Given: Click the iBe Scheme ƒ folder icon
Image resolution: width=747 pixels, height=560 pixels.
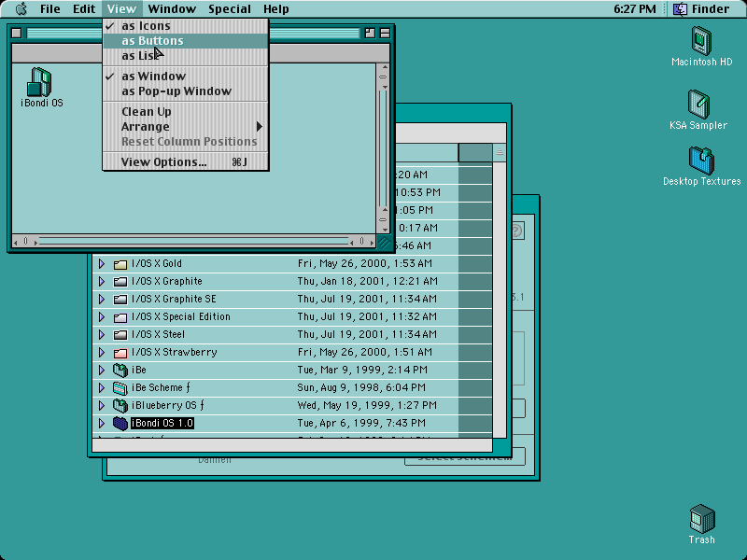Looking at the screenshot, I should (x=120, y=387).
